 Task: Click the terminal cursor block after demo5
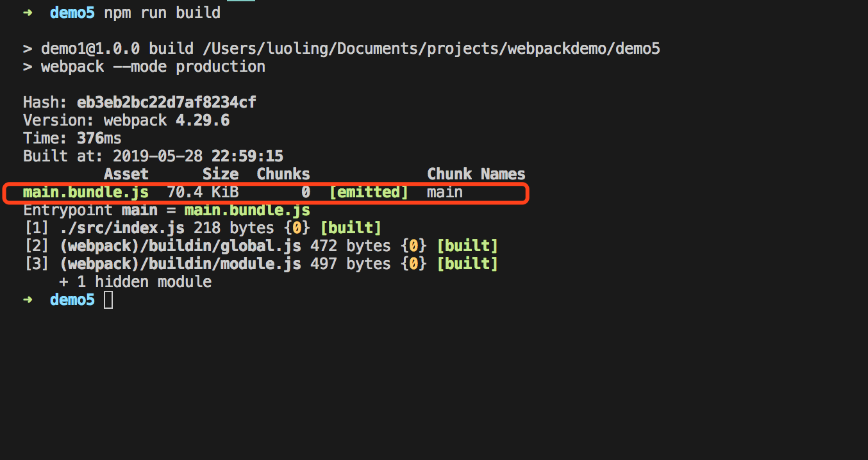(x=108, y=300)
